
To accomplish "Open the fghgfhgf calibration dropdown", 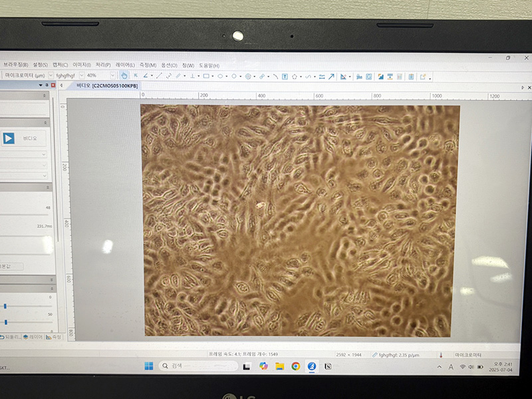I will coord(82,76).
